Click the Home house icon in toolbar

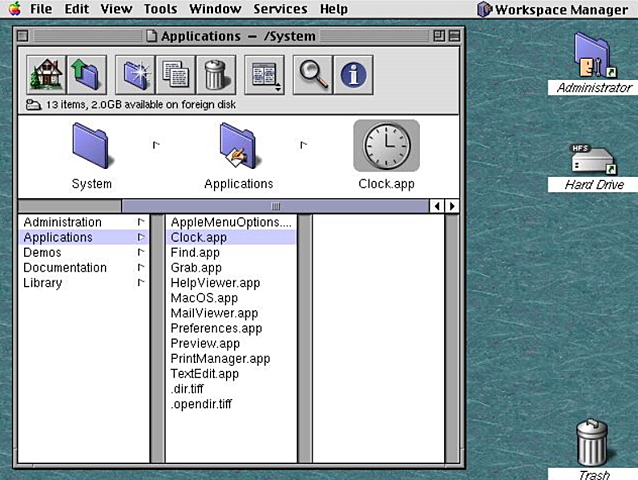point(46,75)
